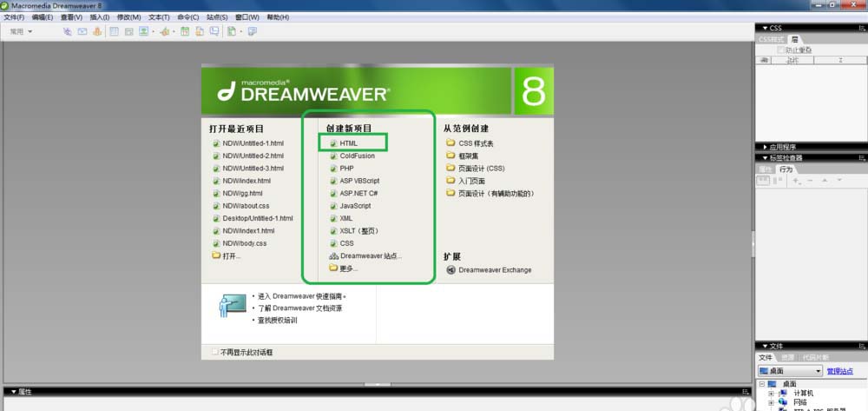Click eye visibility column header in Layers

764,60
